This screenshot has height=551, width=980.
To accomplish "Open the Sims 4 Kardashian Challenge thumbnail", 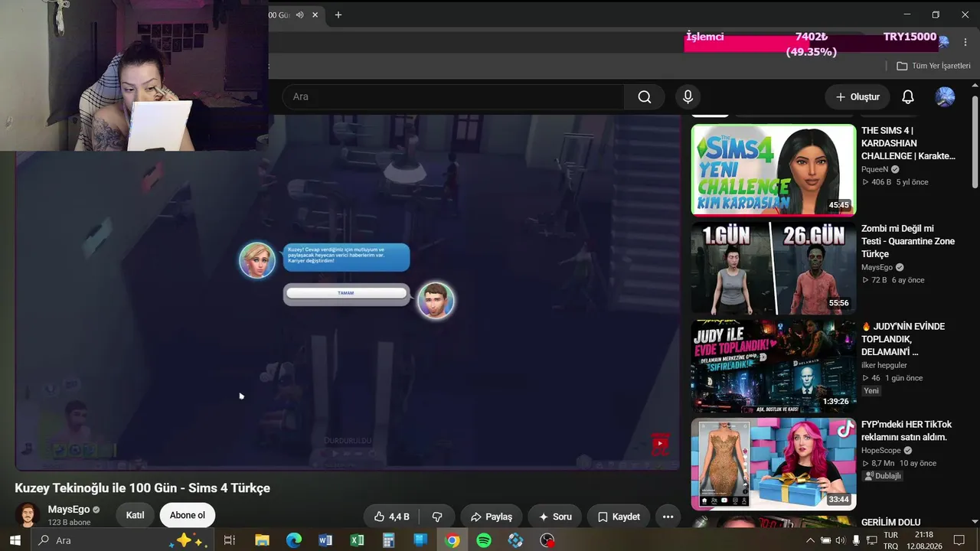I will click(x=773, y=170).
